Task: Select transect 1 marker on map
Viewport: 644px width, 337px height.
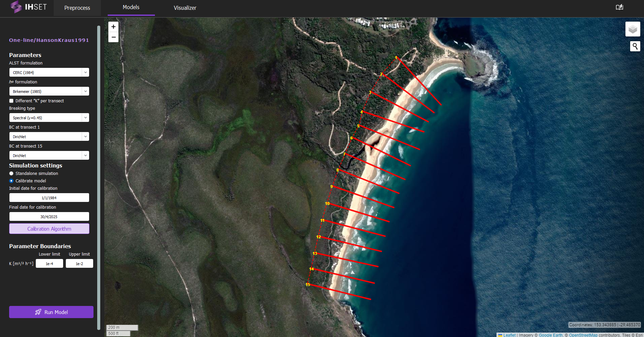Action: click(396, 58)
